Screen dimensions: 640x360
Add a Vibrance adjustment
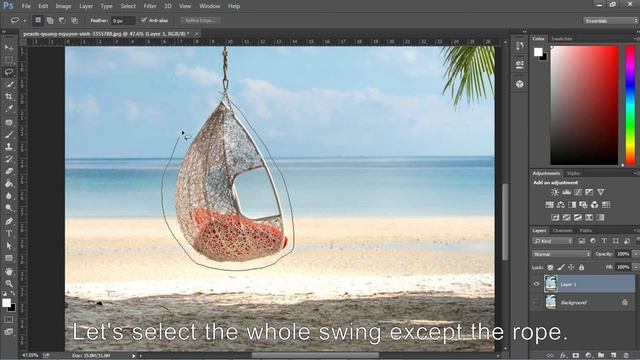[600, 192]
